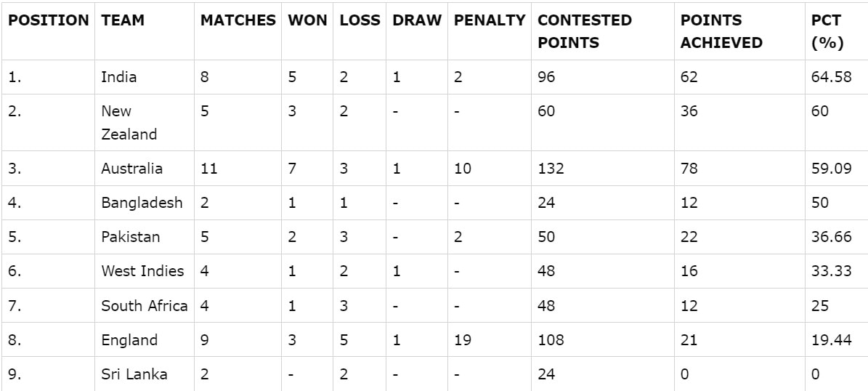868x391 pixels.
Task: Click the PCT (%) column header
Action: 828,31
